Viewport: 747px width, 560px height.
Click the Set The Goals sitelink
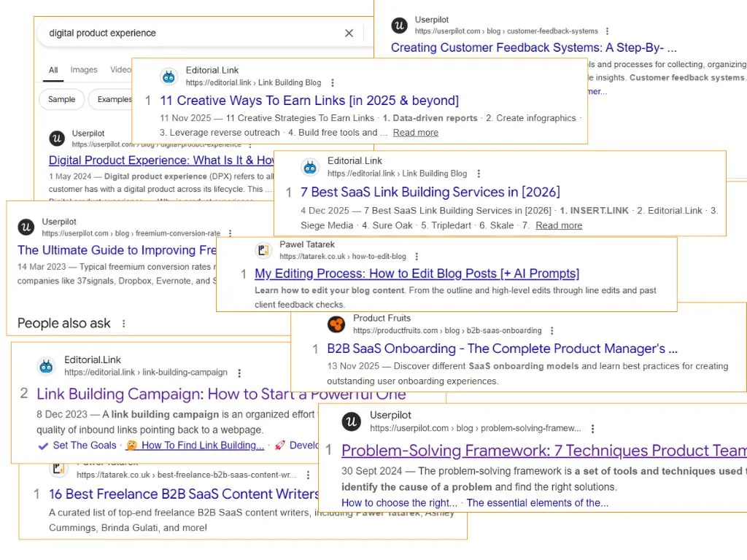click(x=85, y=446)
